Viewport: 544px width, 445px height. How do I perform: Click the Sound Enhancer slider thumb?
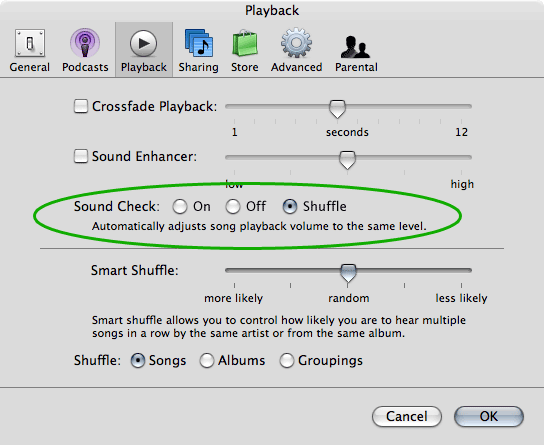click(347, 160)
